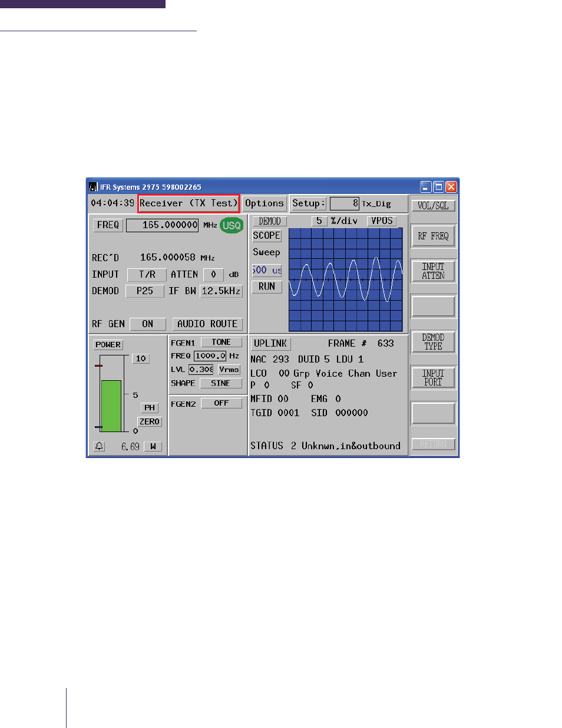The width and height of the screenshot is (562, 728).
Task: Toggle RF GEN from ON to OFF
Action: coord(147,324)
